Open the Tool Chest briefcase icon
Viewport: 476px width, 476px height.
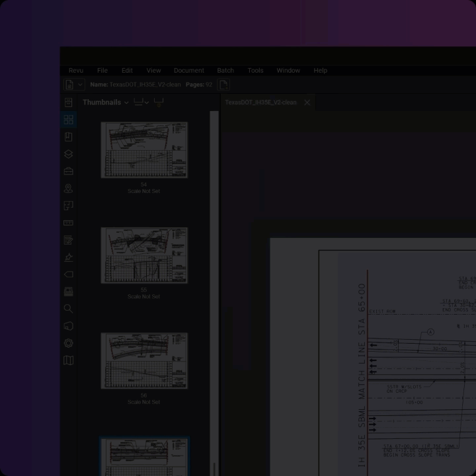(x=69, y=171)
